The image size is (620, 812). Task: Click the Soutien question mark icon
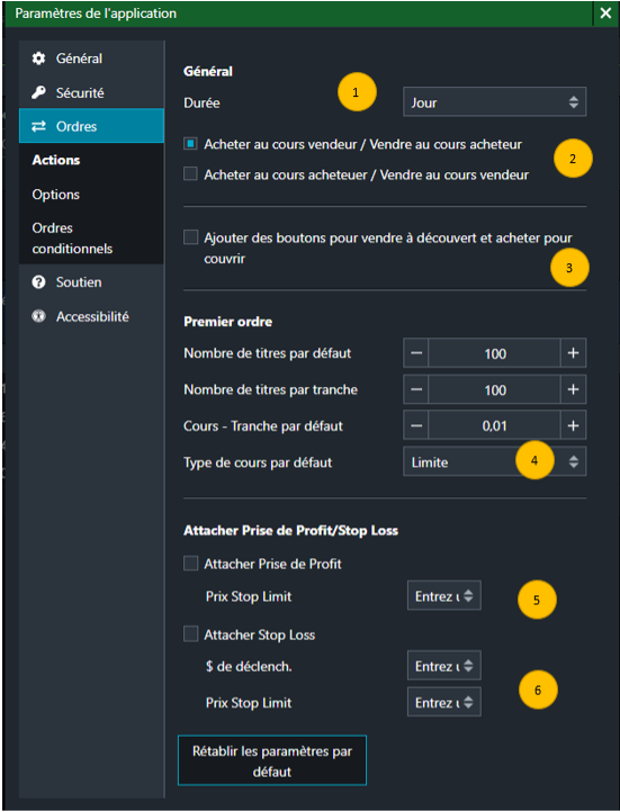pyautogui.click(x=39, y=283)
